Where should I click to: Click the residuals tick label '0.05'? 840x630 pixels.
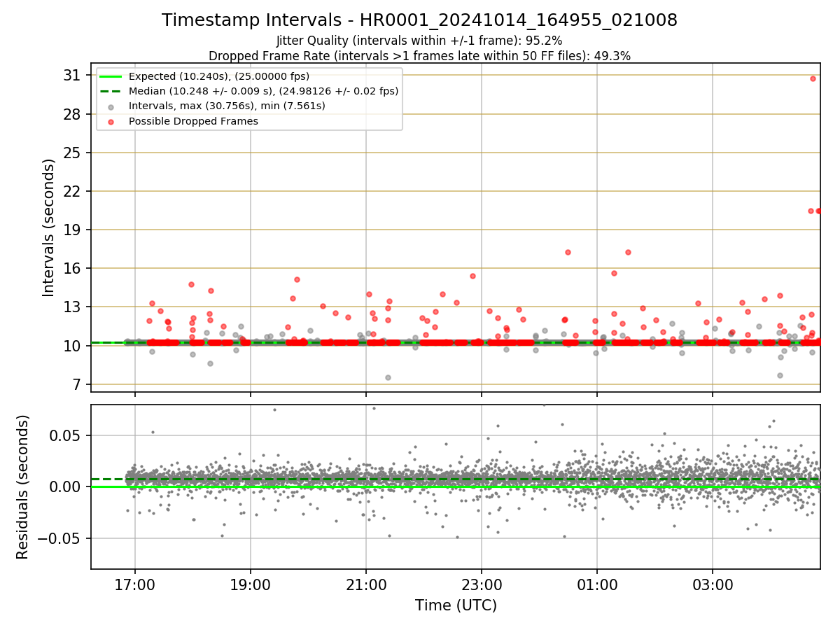pyautogui.click(x=66, y=435)
